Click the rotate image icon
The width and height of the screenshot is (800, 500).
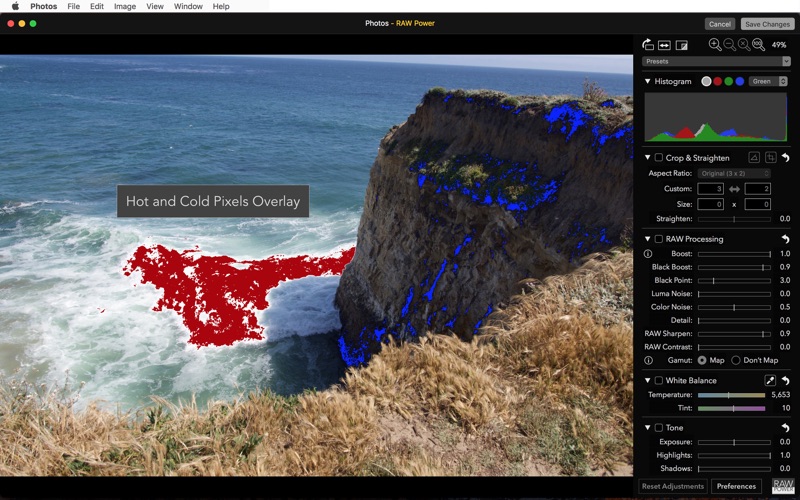click(647, 45)
